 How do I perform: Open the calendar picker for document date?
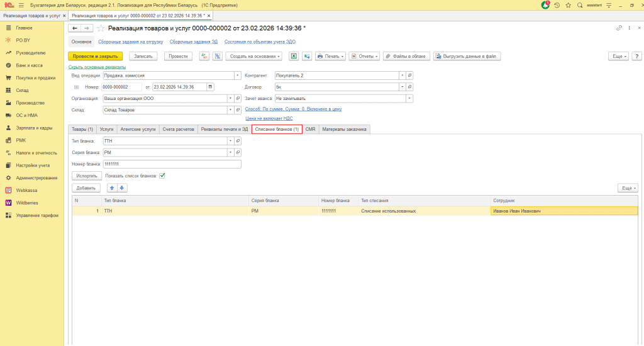210,87
